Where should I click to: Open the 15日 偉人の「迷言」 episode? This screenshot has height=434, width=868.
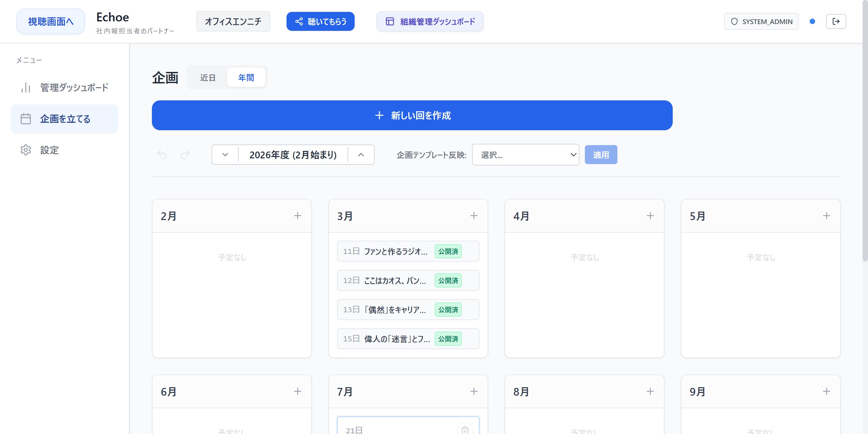(408, 339)
